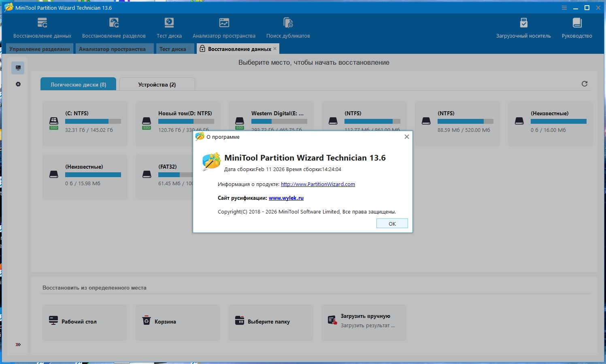Expand the left sidebar with double-arrow
606x364 pixels.
(18, 345)
